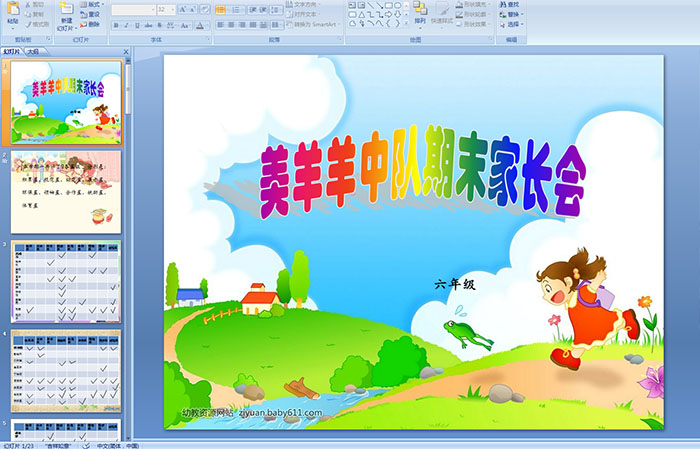Select the Right Brace shape
Screen dimensions: 700x449
pos(397,23)
